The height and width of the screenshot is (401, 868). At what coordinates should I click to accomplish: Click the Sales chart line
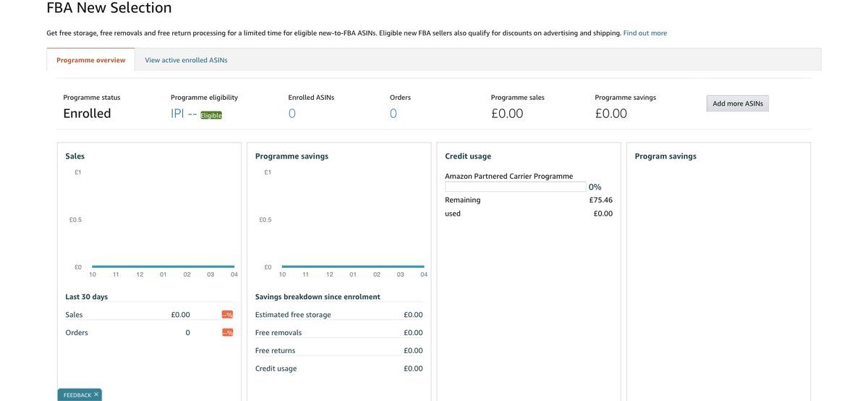point(163,266)
